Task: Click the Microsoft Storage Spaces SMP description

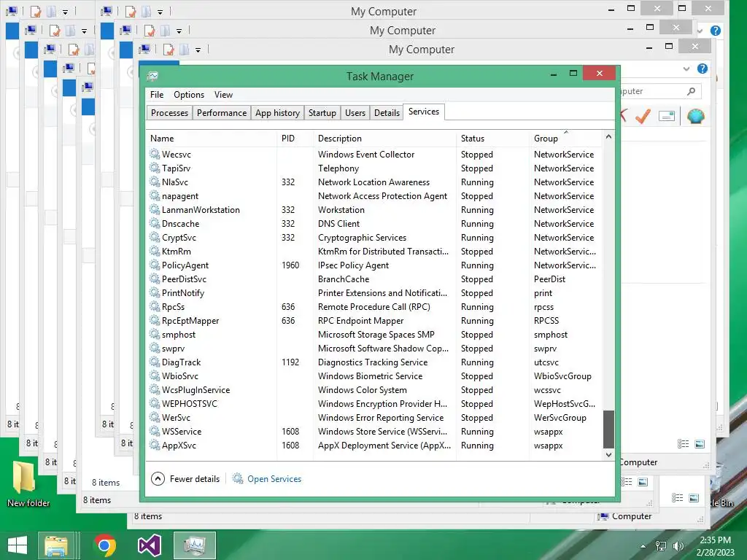Action: click(376, 334)
